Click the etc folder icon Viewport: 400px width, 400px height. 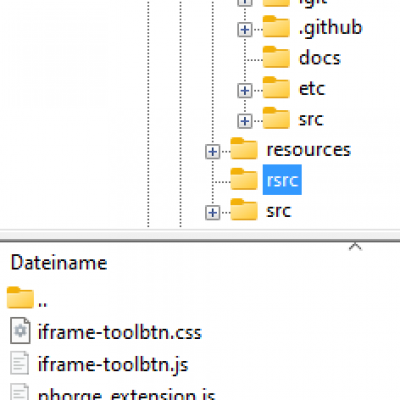(276, 87)
